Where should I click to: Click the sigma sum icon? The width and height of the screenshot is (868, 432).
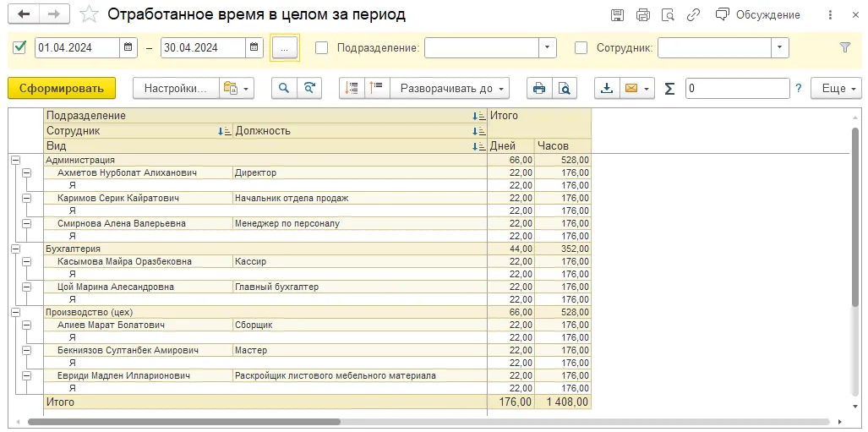coord(670,88)
